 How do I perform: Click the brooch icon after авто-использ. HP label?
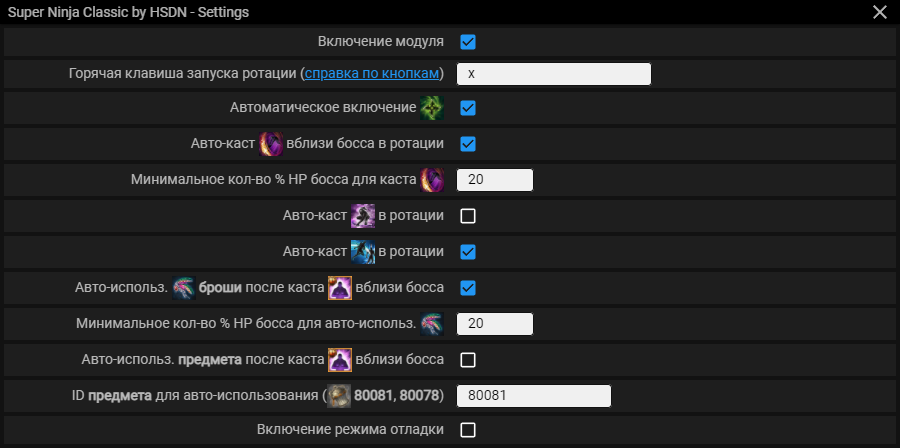[432, 323]
